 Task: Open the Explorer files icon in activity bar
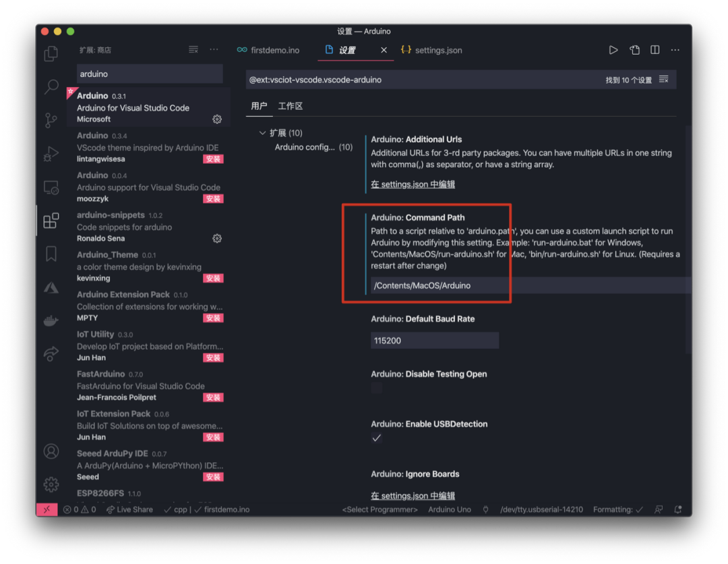coord(51,53)
